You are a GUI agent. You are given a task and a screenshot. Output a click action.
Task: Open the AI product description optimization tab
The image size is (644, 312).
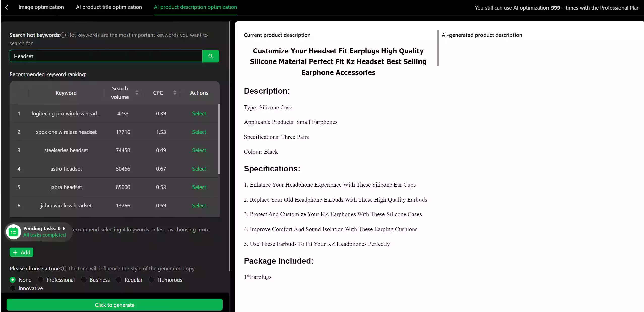tap(195, 7)
